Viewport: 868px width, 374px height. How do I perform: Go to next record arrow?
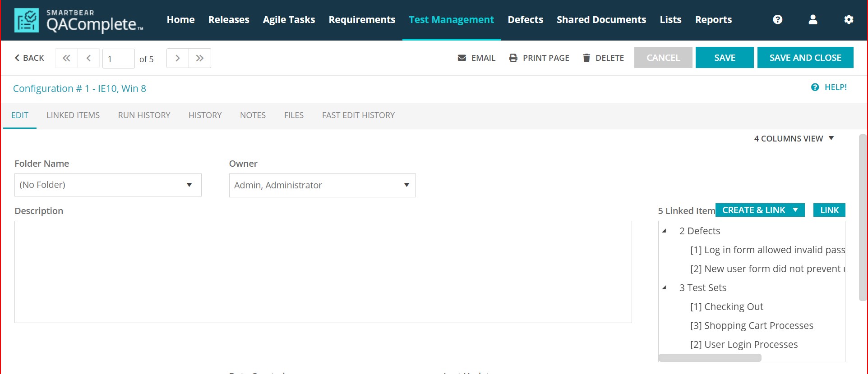[x=177, y=58]
